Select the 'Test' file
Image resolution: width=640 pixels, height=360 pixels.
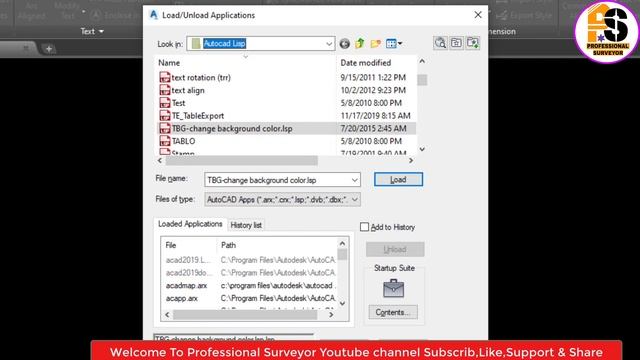coord(178,103)
